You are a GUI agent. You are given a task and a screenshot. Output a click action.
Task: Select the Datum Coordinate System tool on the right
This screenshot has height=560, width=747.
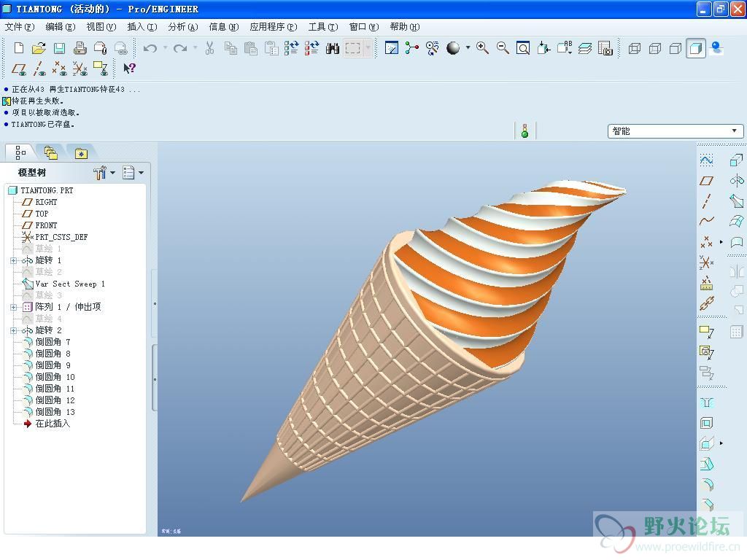[x=706, y=262]
